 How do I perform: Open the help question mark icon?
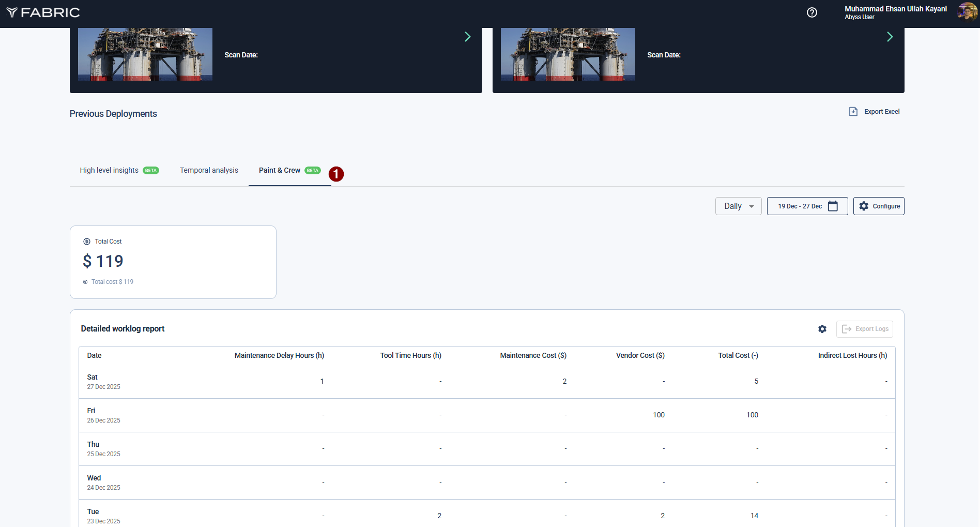(812, 12)
